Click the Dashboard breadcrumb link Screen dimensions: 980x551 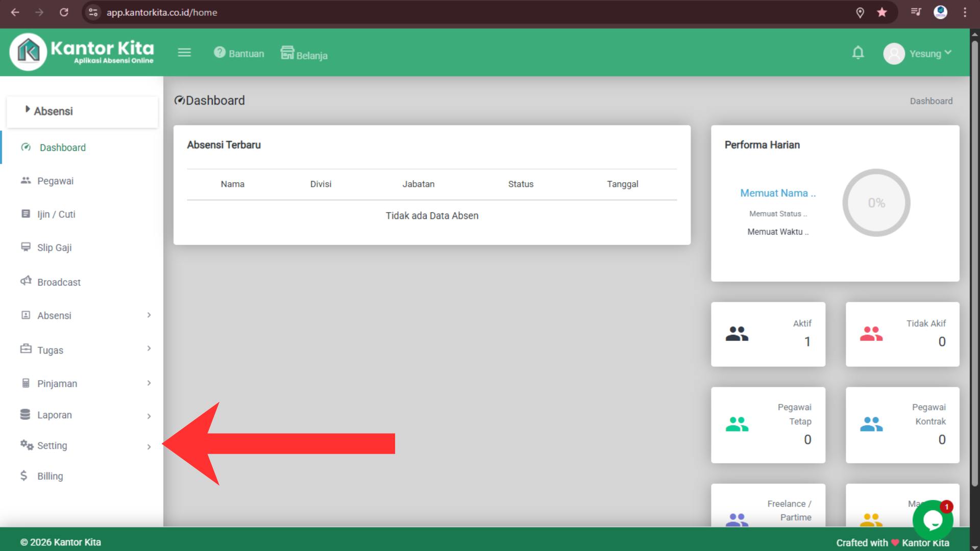pos(930,101)
